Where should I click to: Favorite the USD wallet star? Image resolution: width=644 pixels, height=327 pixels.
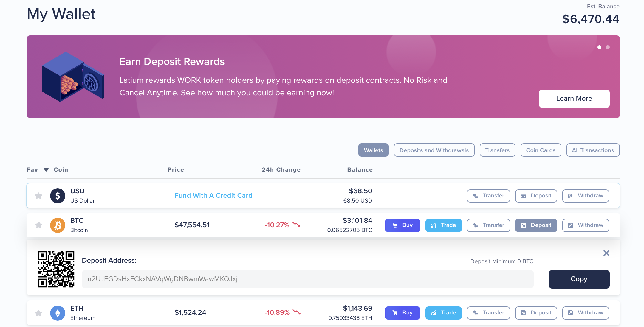point(38,196)
